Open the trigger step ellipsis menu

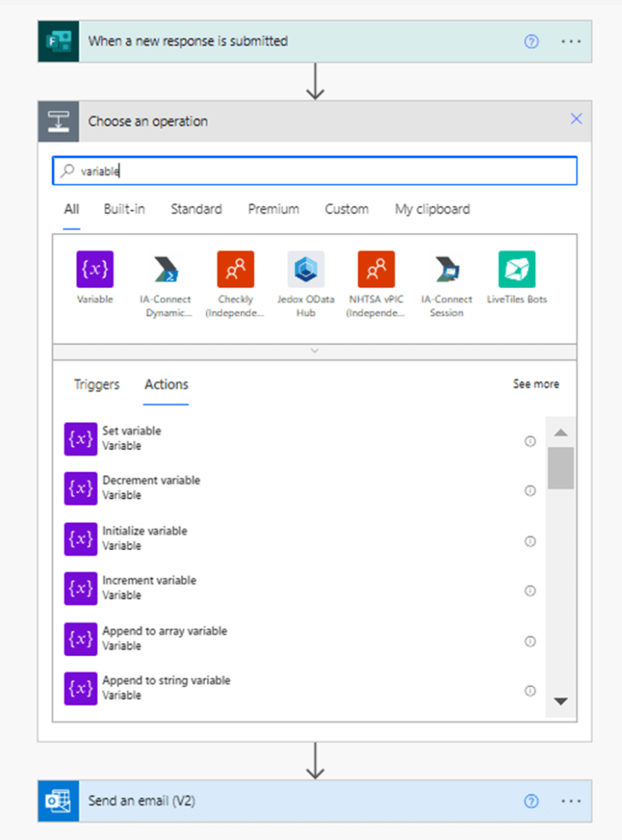(x=571, y=41)
